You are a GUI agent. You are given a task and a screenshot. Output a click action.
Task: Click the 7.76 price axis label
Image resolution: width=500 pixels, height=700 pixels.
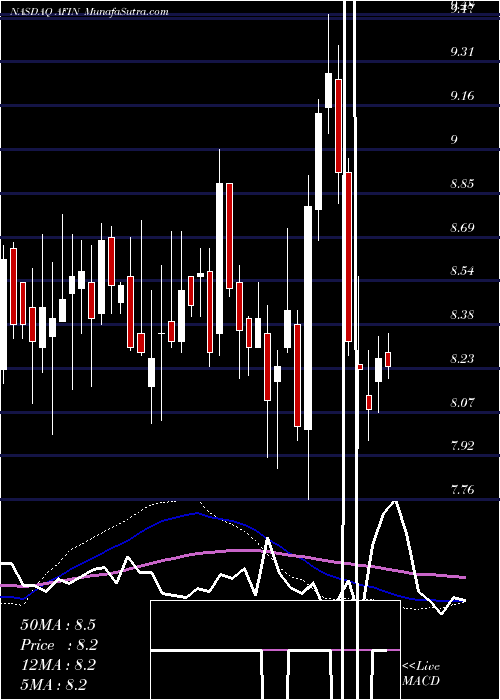click(x=462, y=489)
